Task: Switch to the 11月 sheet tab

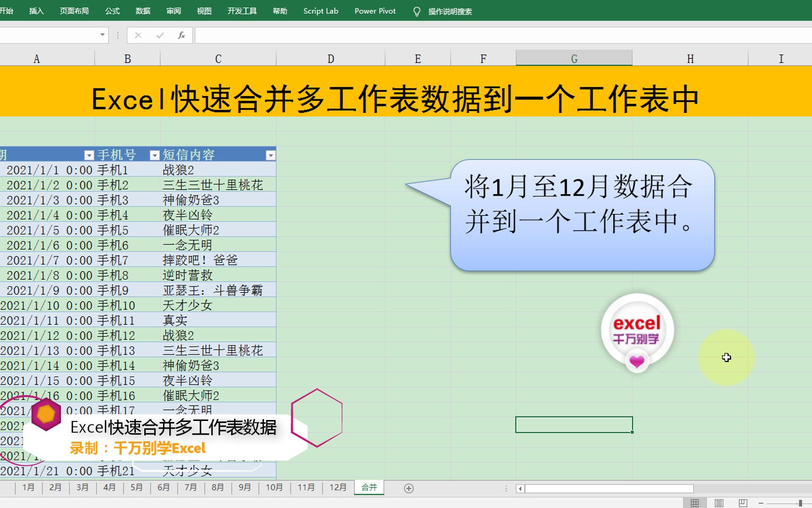Action: [x=306, y=487]
